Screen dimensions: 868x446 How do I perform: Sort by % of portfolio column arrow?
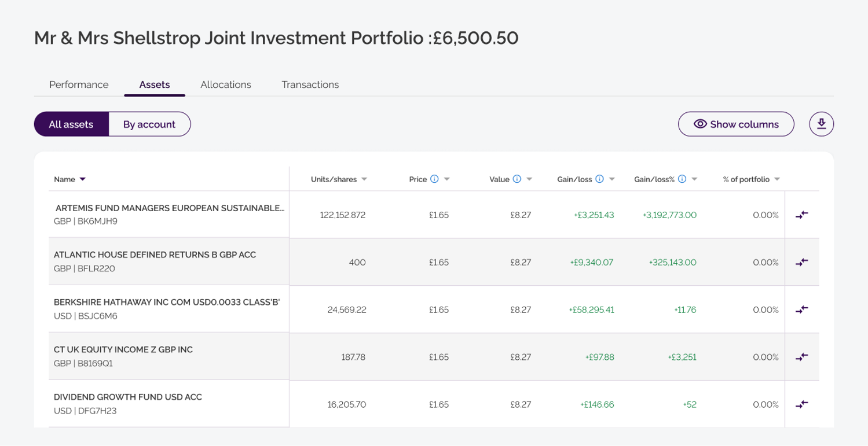(777, 179)
